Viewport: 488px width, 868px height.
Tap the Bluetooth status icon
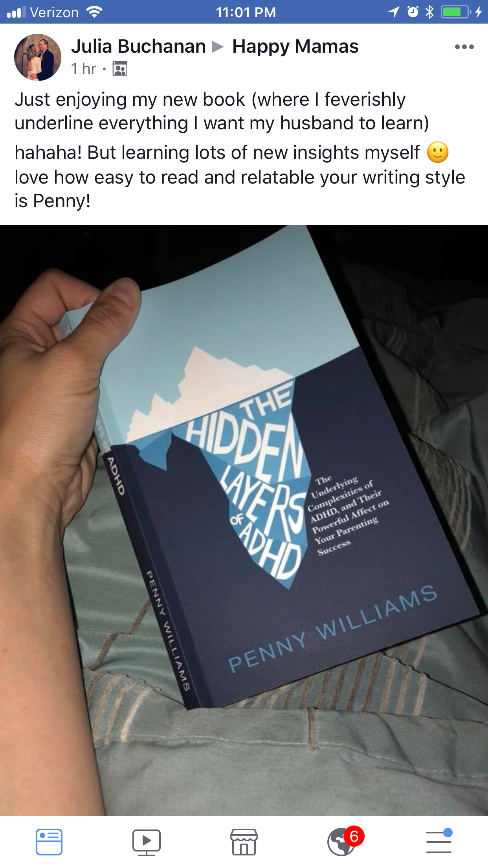[429, 12]
